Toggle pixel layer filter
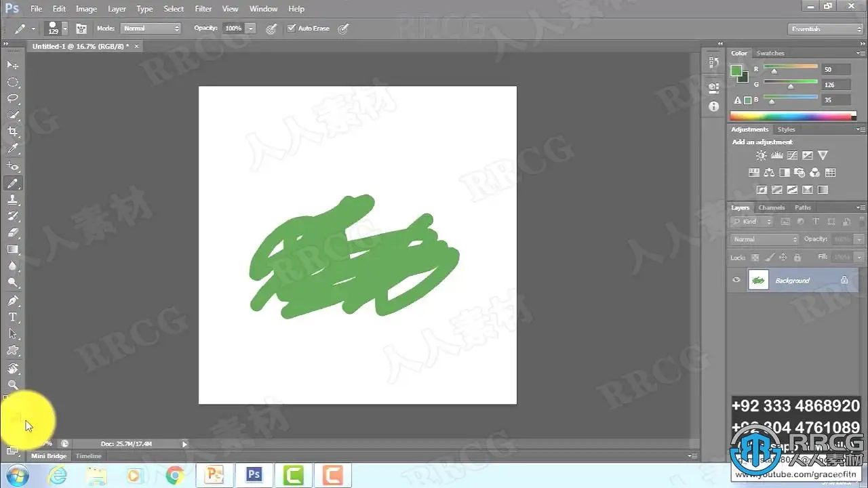The image size is (868, 488). 786,222
